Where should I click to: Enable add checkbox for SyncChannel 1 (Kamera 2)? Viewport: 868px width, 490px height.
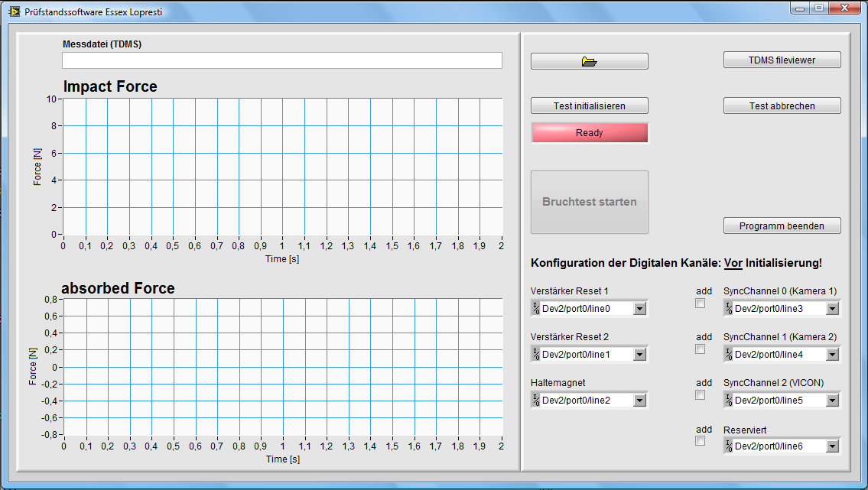701,349
